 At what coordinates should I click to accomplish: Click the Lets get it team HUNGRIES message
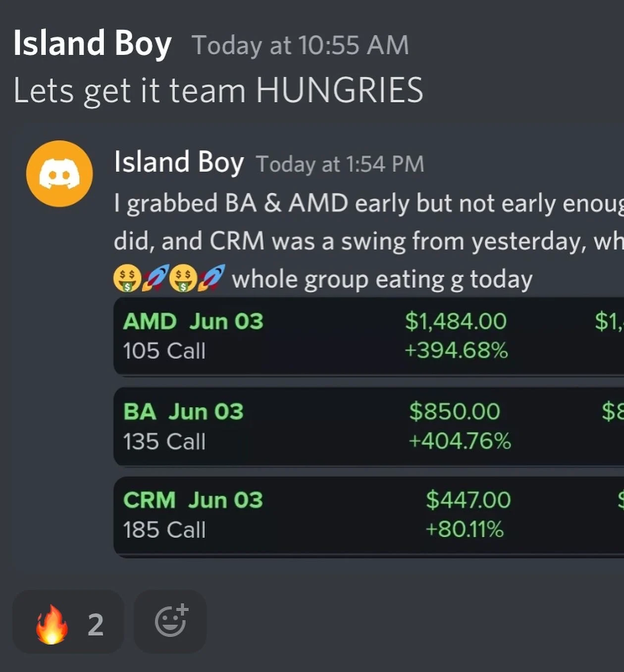click(218, 91)
